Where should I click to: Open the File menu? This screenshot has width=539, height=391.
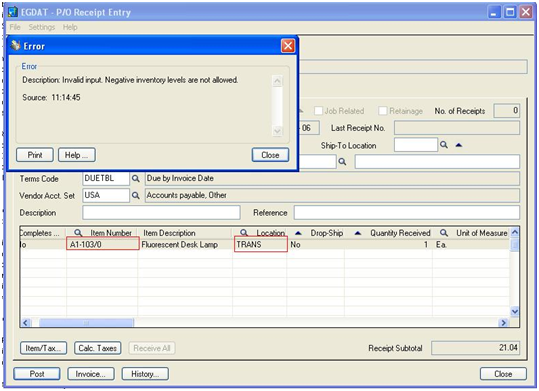[x=15, y=27]
